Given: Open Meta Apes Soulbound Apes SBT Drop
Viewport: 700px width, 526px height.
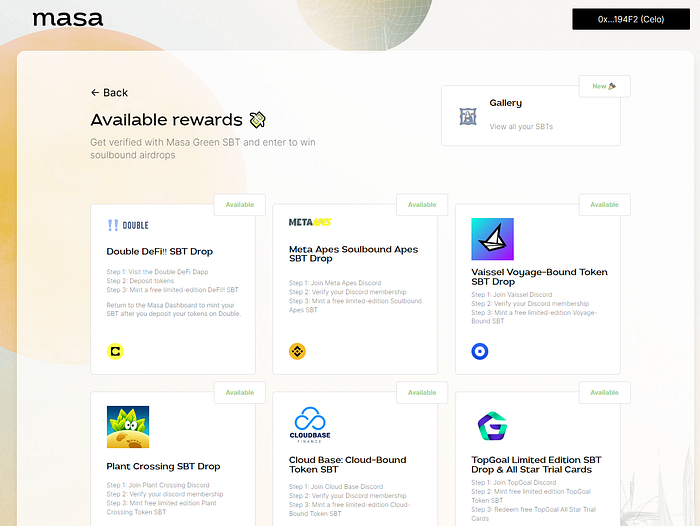Looking at the screenshot, I should click(x=353, y=254).
